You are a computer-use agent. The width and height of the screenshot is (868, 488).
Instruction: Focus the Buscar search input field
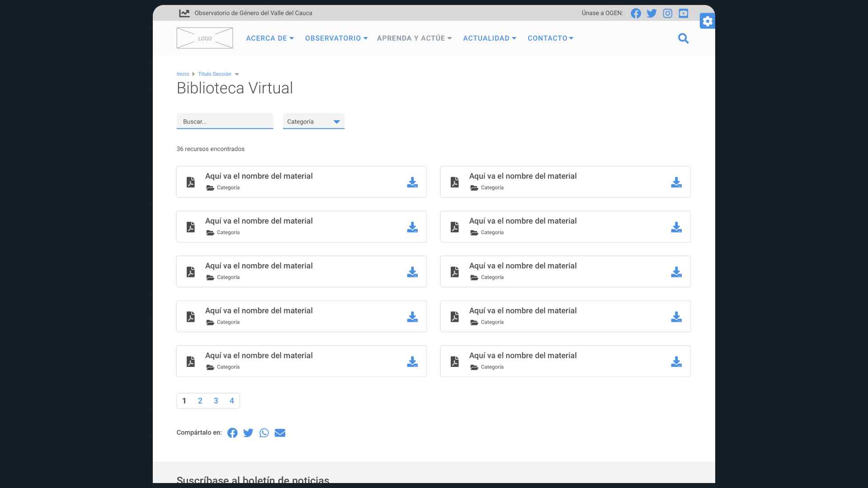(225, 122)
